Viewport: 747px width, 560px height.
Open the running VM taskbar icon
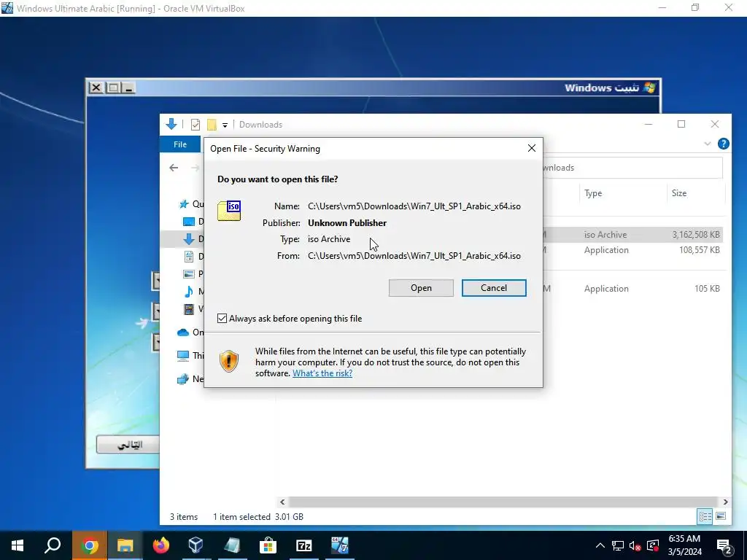click(340, 545)
